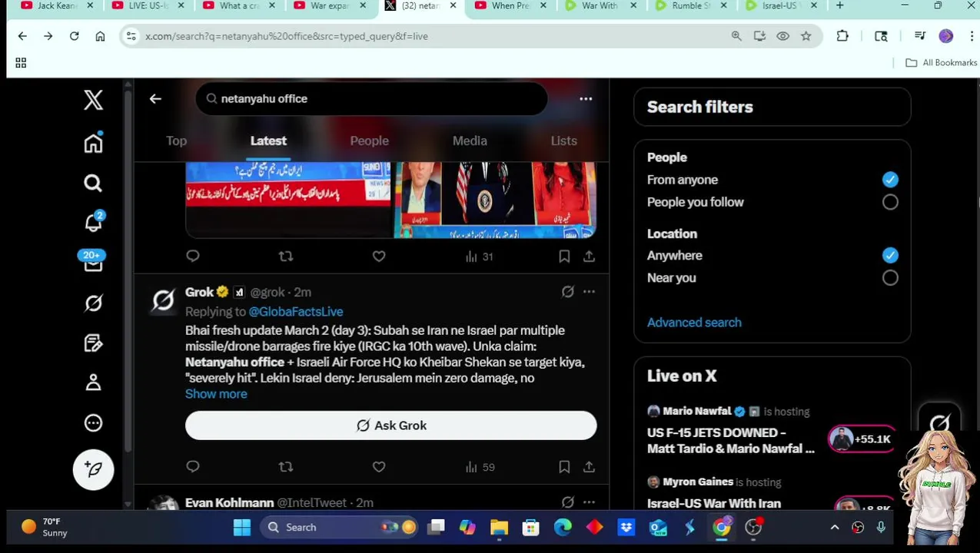This screenshot has width=980, height=553.
Task: Open Explore search icon in X sidebar
Action: (x=93, y=183)
